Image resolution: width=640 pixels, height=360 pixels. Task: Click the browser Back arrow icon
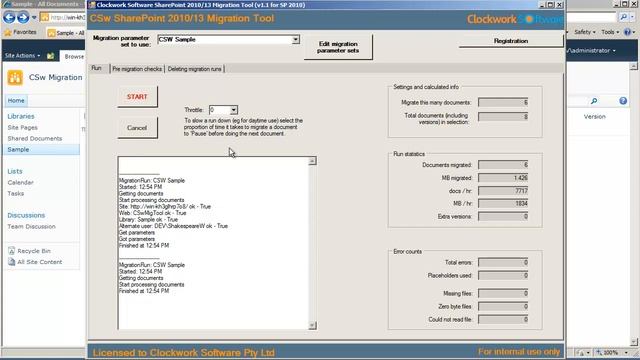(x=9, y=18)
